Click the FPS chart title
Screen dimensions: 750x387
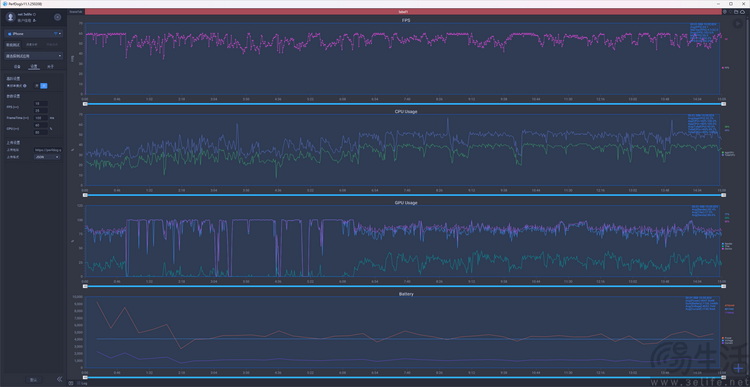point(405,20)
